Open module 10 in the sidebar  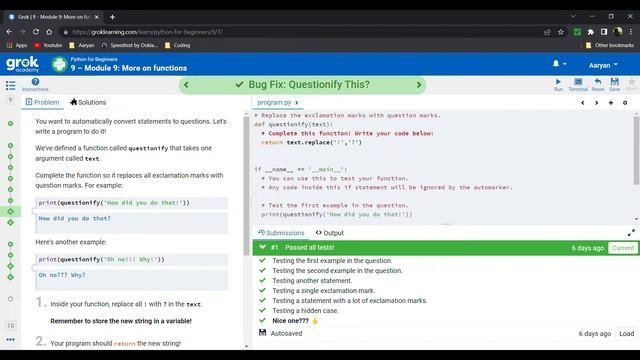(x=11, y=325)
